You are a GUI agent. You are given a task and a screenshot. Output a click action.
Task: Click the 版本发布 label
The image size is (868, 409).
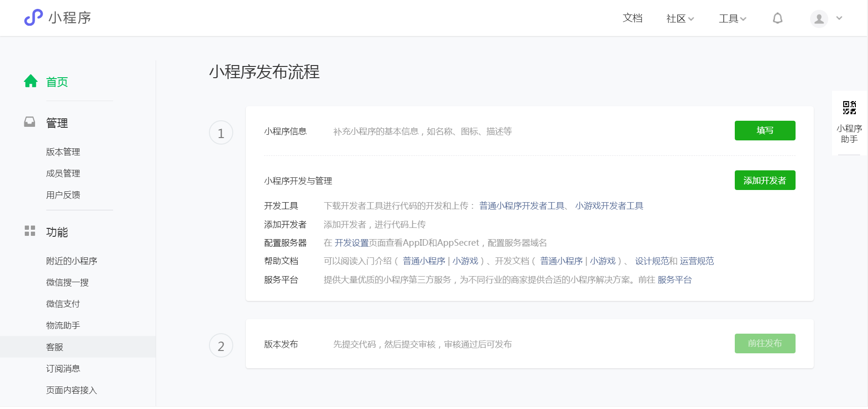(x=281, y=344)
